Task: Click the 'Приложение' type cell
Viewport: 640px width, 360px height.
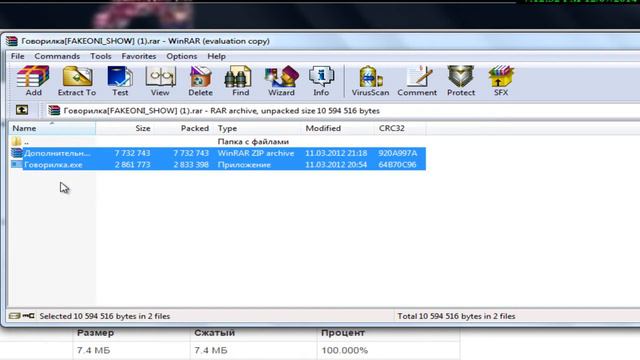Action: coord(244,164)
